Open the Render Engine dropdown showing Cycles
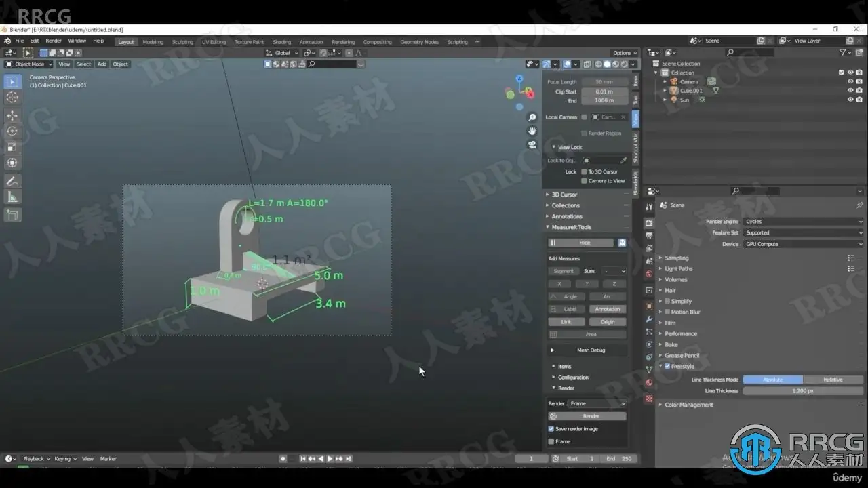The height and width of the screenshot is (488, 868). [803, 222]
